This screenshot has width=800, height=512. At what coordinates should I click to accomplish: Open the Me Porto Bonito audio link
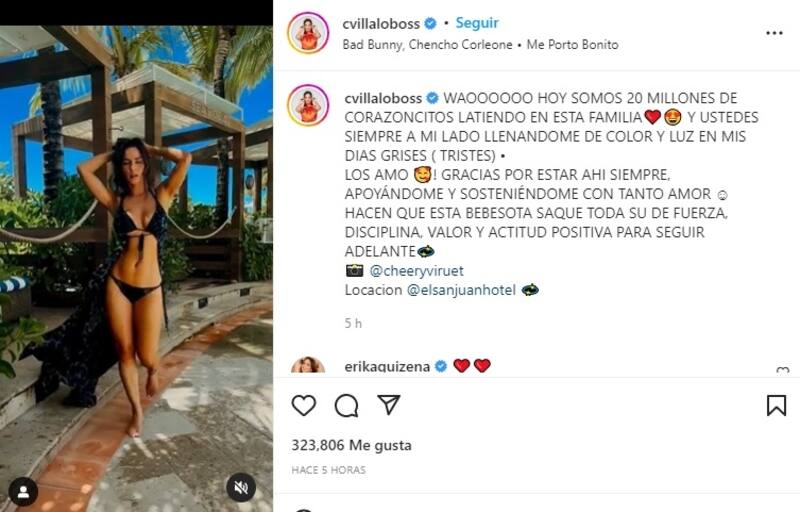click(572, 45)
